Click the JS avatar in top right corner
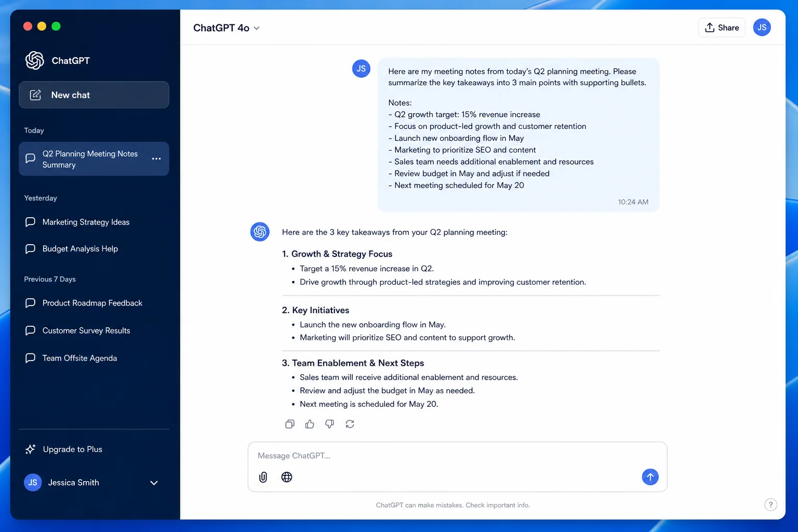The width and height of the screenshot is (798, 532). 762,28
